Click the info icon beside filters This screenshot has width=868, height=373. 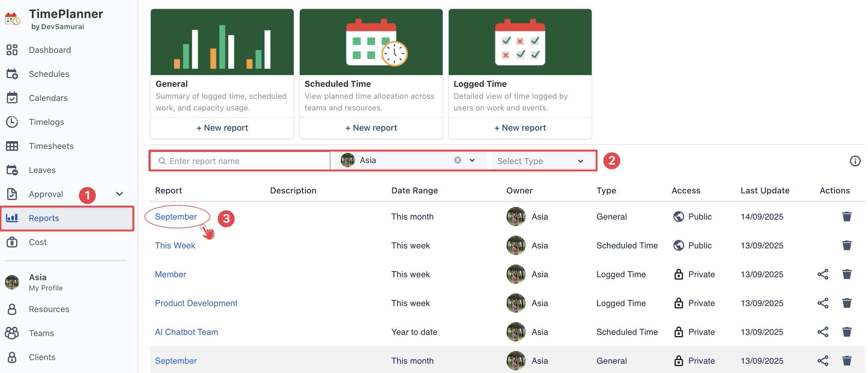854,161
